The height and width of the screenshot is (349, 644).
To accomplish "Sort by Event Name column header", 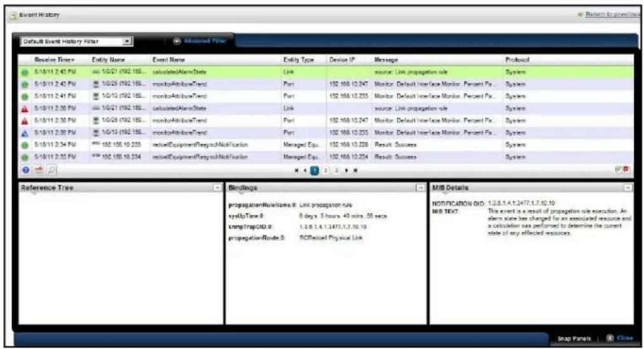I will (x=169, y=60).
